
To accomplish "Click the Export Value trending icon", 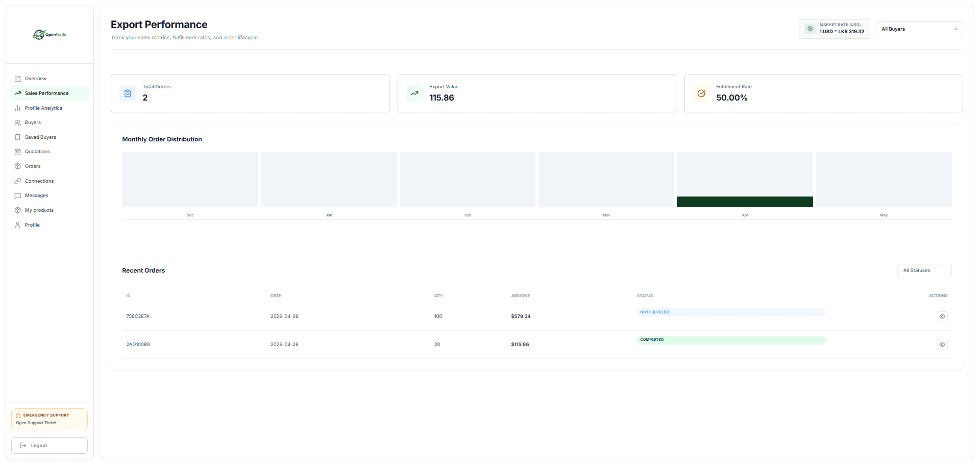I will pyautogui.click(x=414, y=93).
